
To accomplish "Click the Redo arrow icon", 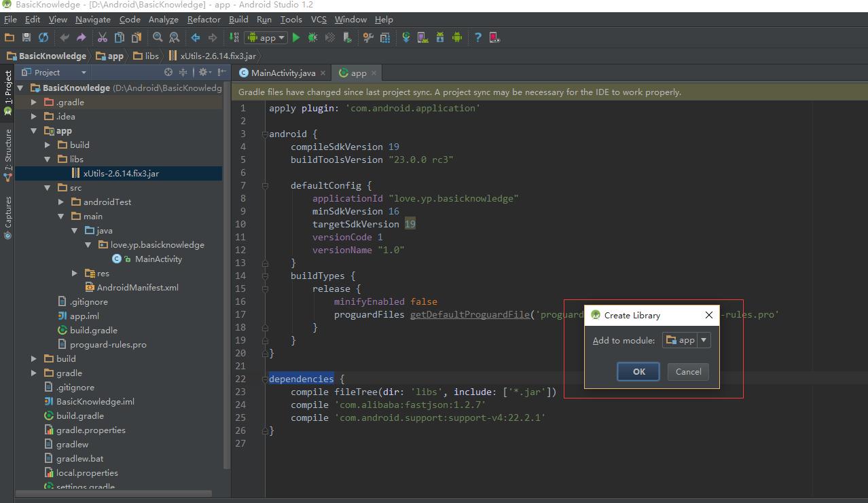I will 82,37.
